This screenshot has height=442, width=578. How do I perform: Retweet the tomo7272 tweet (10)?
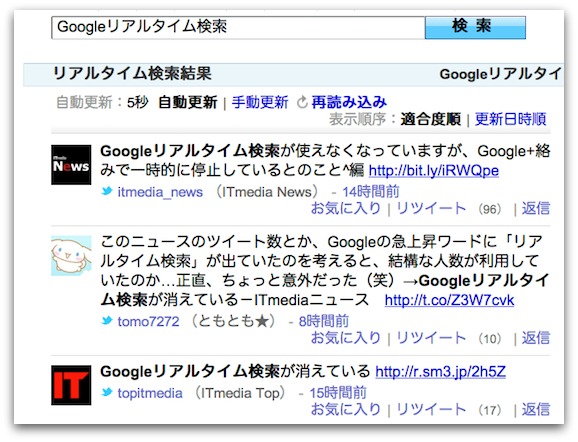(x=431, y=338)
